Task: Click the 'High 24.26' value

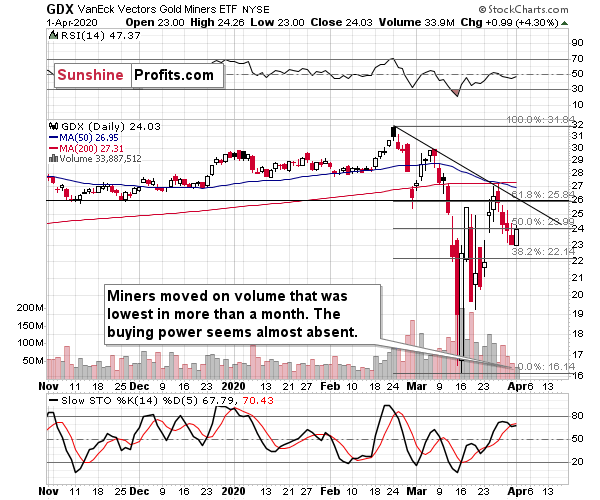Action: [217, 23]
